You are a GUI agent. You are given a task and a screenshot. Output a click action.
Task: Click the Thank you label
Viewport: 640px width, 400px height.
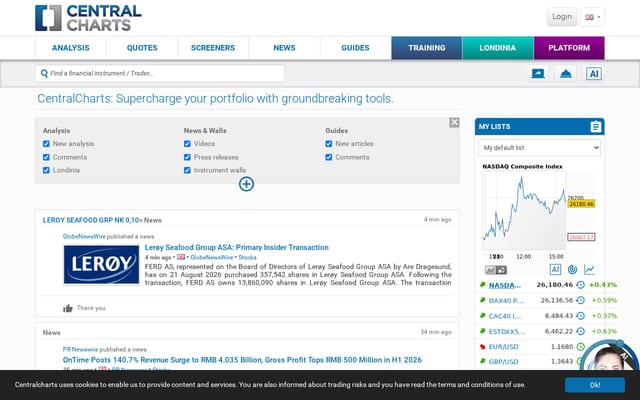pos(91,308)
